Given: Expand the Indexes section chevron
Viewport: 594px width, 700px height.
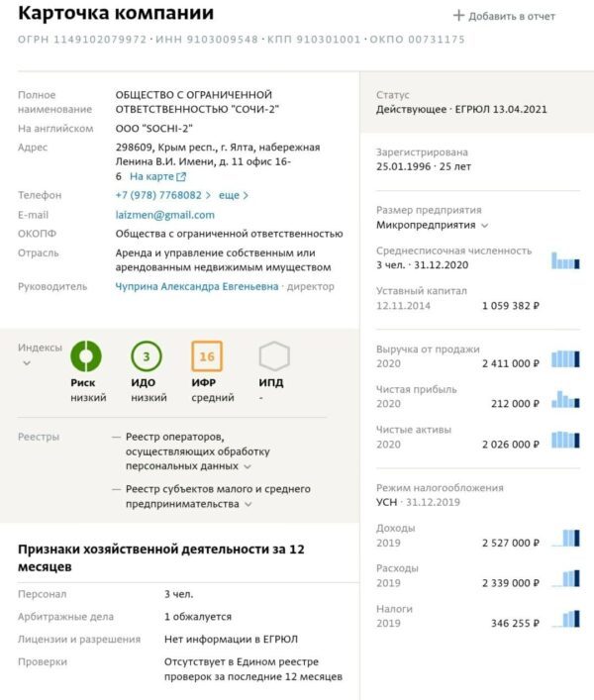Looking at the screenshot, I should (x=27, y=363).
